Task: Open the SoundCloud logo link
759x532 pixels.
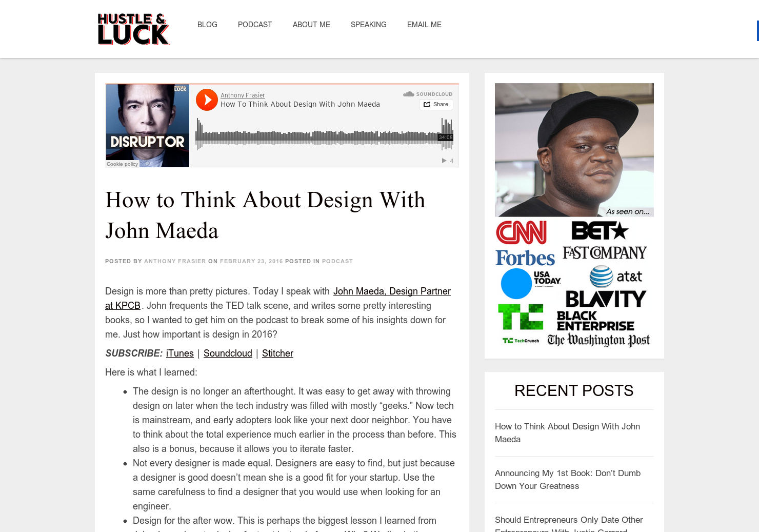Action: pos(428,94)
